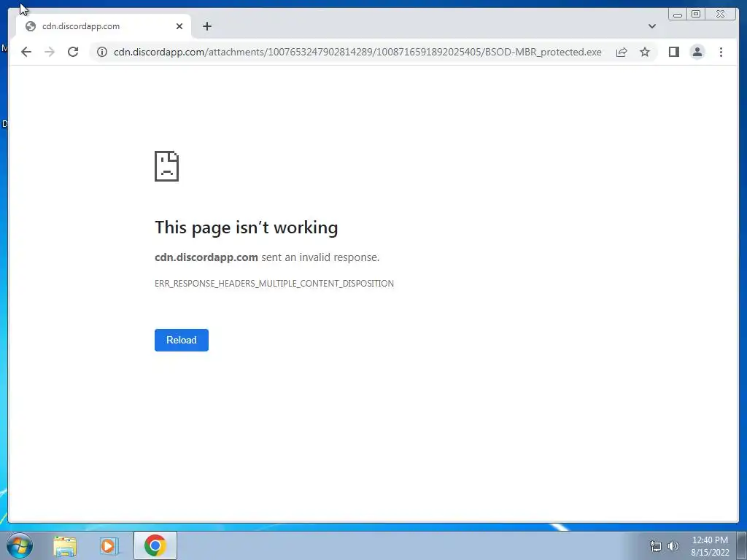Viewport: 747px width, 560px height.
Task: Launch Windows Media Player from taskbar
Action: click(x=109, y=545)
